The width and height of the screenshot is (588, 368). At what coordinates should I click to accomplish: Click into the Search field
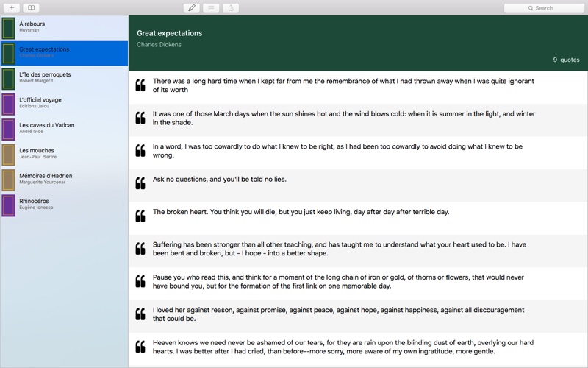coord(544,8)
